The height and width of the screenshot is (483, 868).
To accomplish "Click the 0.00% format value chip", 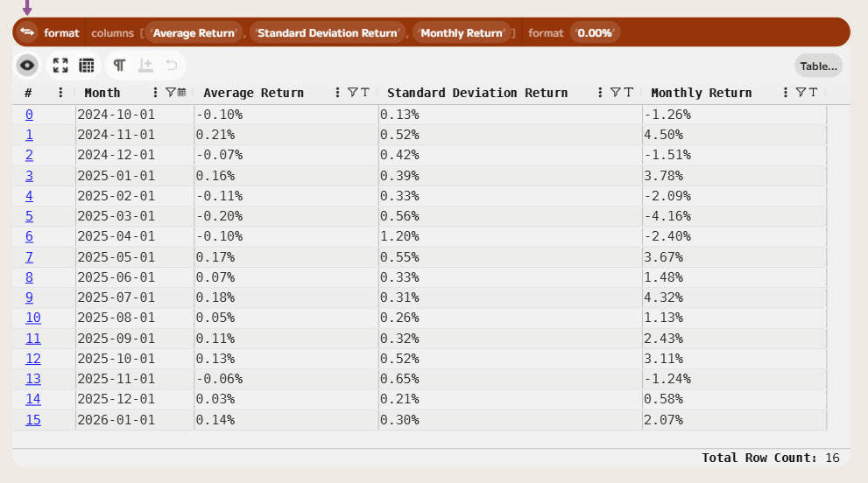I will (x=595, y=33).
